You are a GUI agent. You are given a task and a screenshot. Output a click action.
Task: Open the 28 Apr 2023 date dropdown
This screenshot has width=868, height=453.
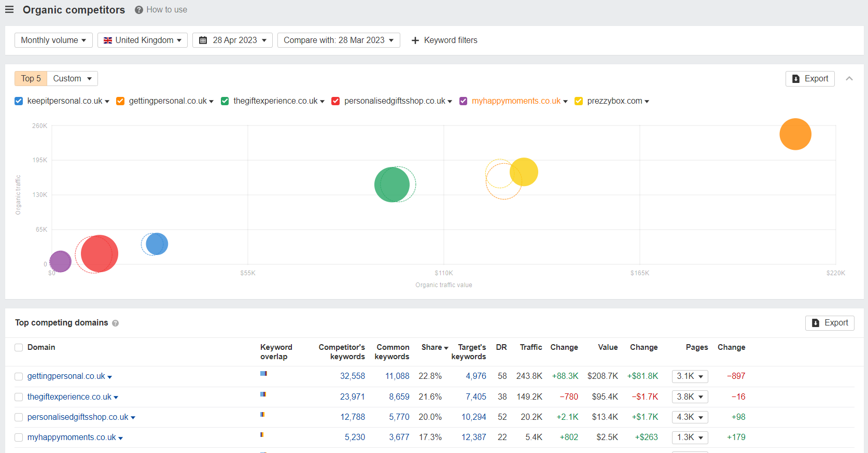tap(232, 40)
